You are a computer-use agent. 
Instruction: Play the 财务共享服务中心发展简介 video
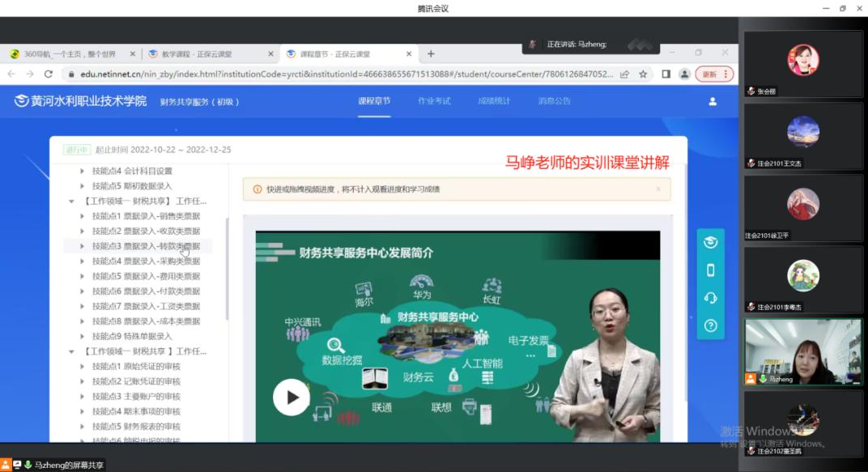pyautogui.click(x=291, y=397)
